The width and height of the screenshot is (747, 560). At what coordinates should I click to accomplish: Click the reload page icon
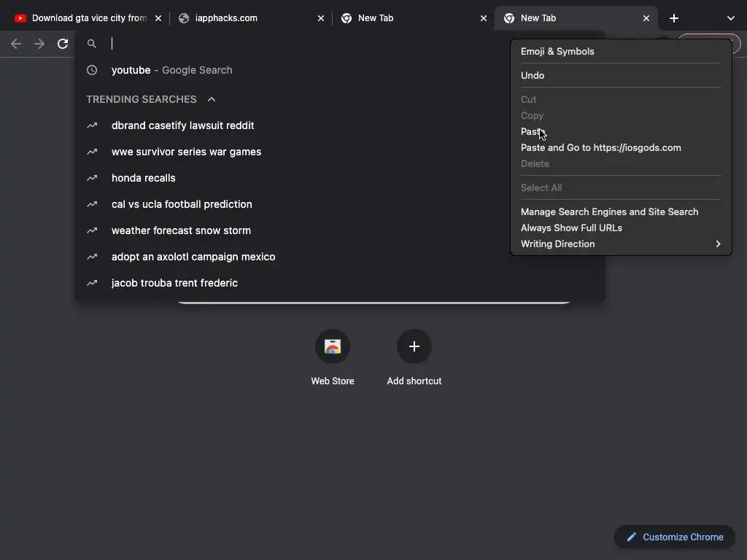click(63, 44)
